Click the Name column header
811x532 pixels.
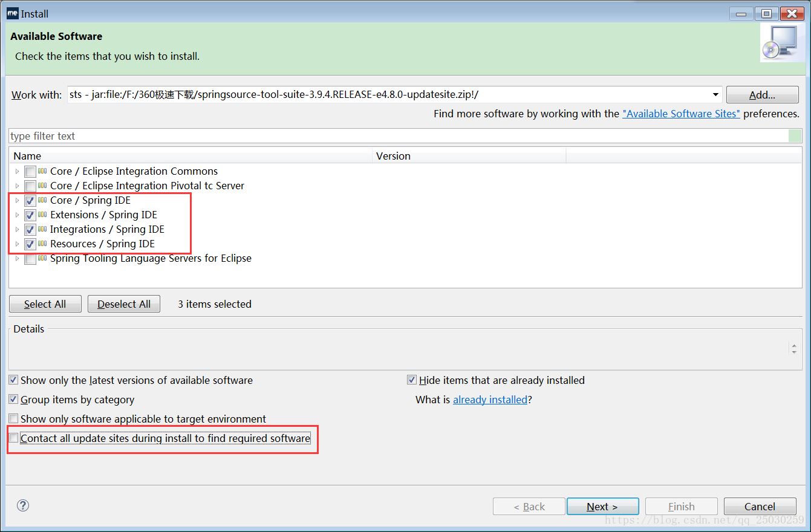[191, 156]
